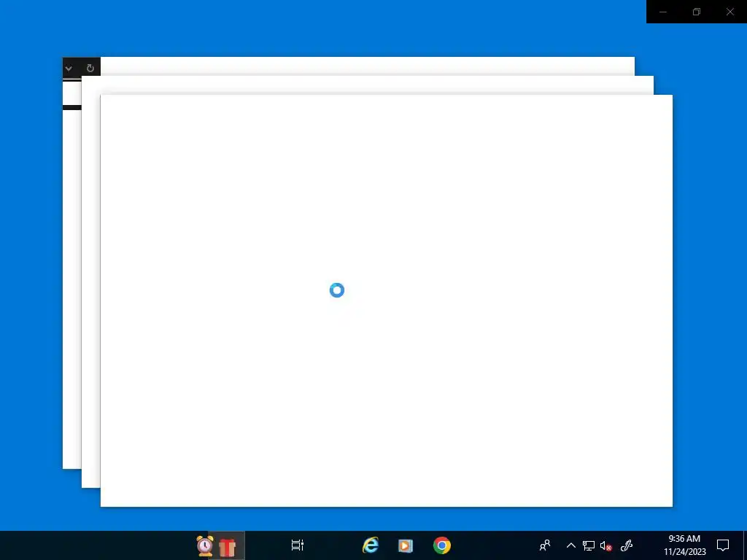Screen dimensions: 747x560
Task: Click the refresh icon in back window
Action: coord(90,68)
